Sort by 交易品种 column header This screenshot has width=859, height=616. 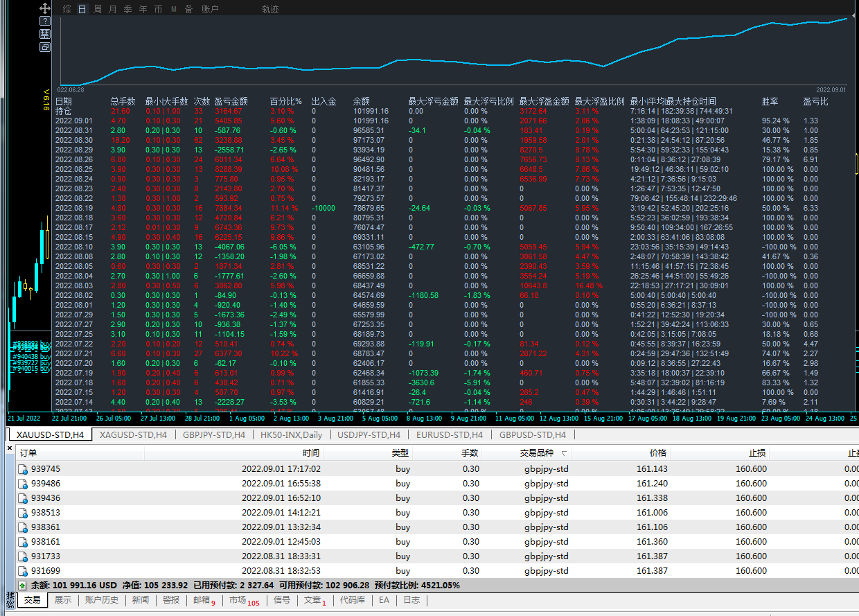pyautogui.click(x=537, y=453)
